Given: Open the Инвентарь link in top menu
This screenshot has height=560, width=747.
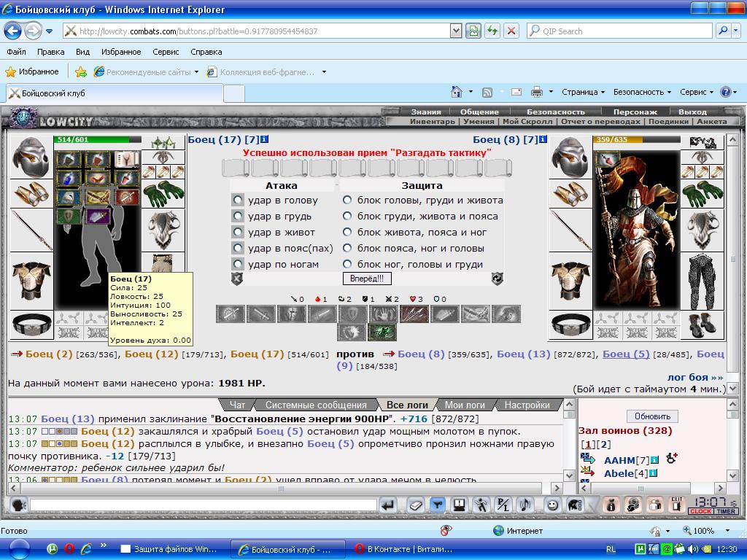Looking at the screenshot, I should [x=432, y=122].
